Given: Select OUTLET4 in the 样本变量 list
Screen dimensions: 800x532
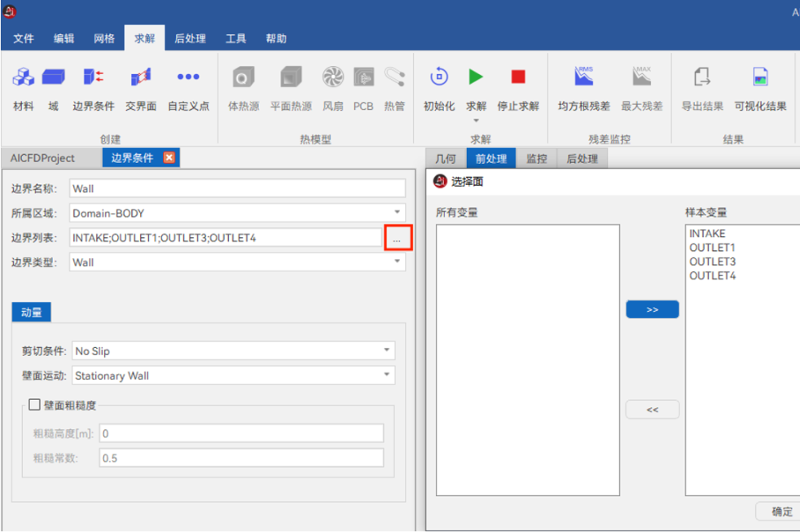Looking at the screenshot, I should pos(712,276).
